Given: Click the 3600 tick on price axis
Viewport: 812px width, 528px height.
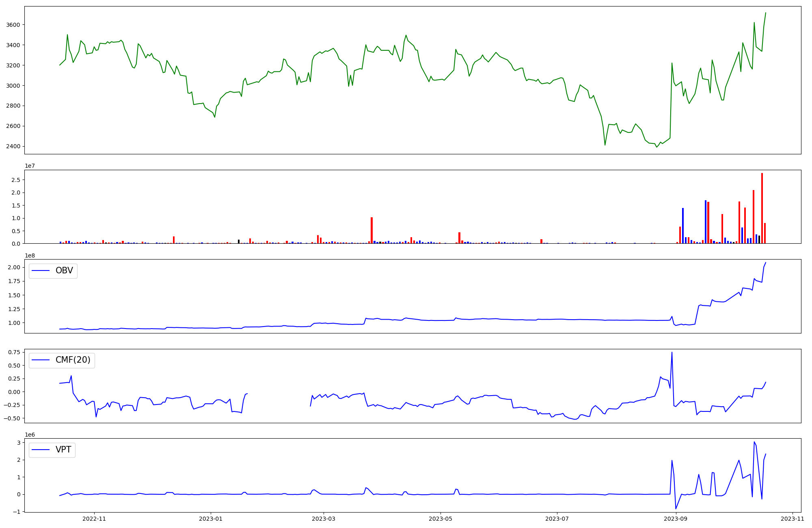Looking at the screenshot, I should (x=13, y=25).
